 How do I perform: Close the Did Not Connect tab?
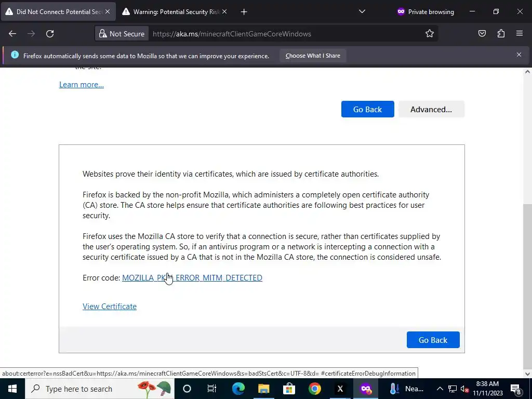(x=108, y=11)
